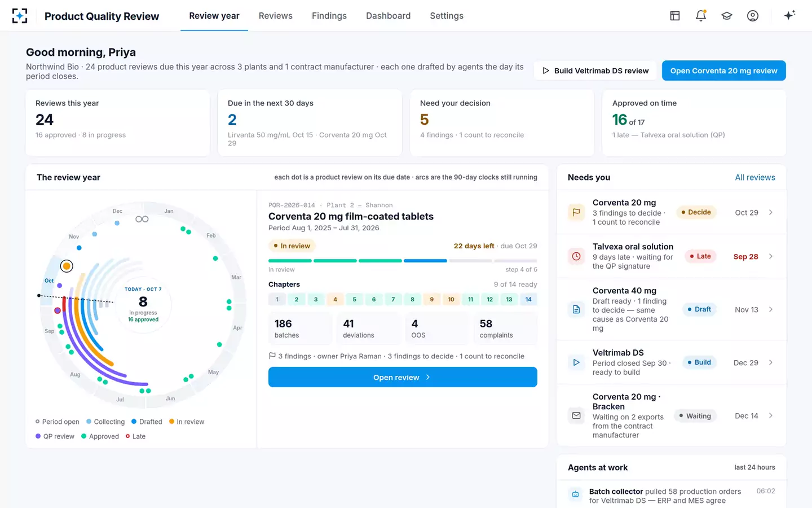Open the user profile icon
The width and height of the screenshot is (812, 508).
[x=753, y=16]
